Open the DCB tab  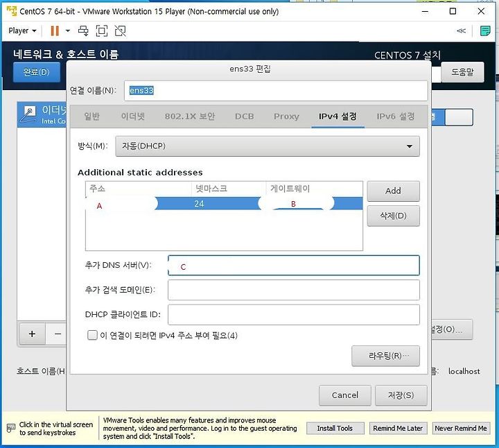[245, 117]
